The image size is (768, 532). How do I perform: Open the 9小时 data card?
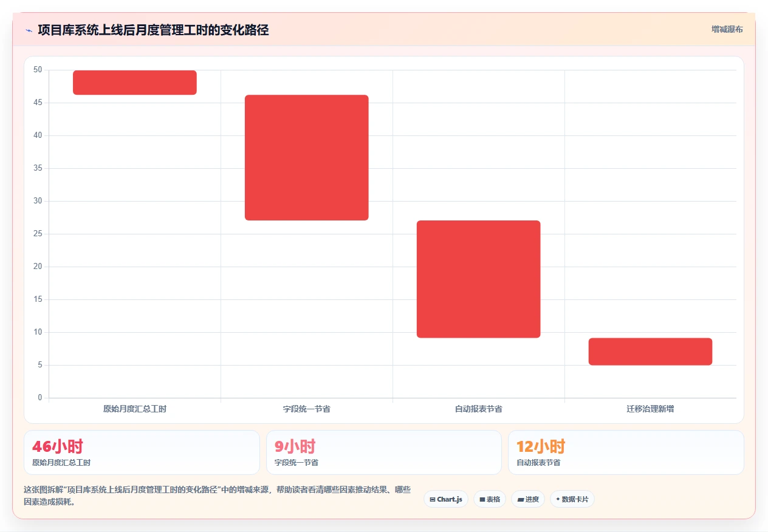[x=384, y=452]
